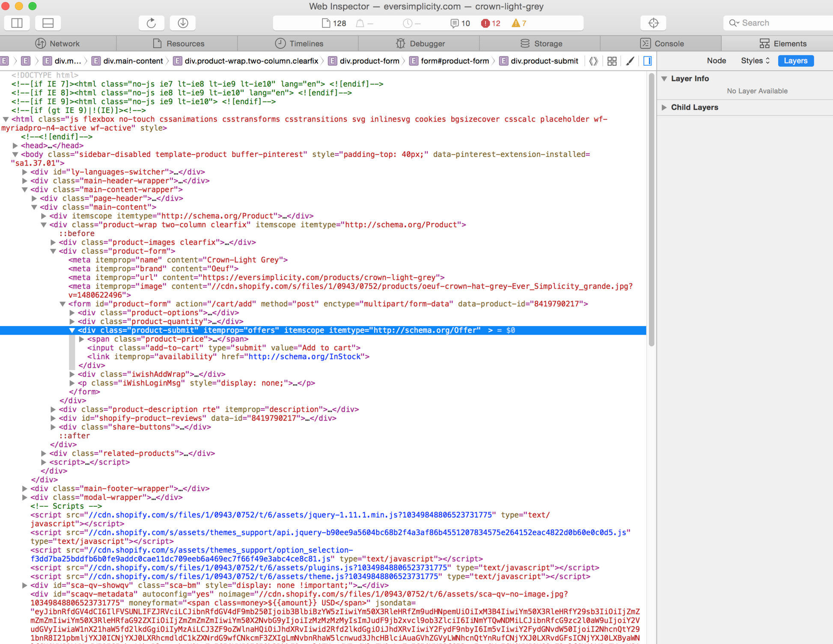Expand the head element node
833x644 pixels.
click(x=15, y=145)
